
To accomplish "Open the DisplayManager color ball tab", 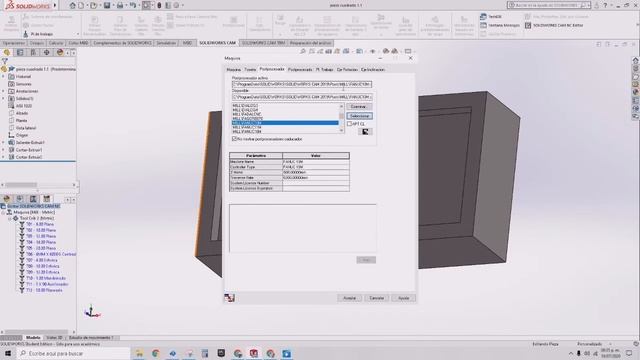I will pyautogui.click(x=60, y=52).
